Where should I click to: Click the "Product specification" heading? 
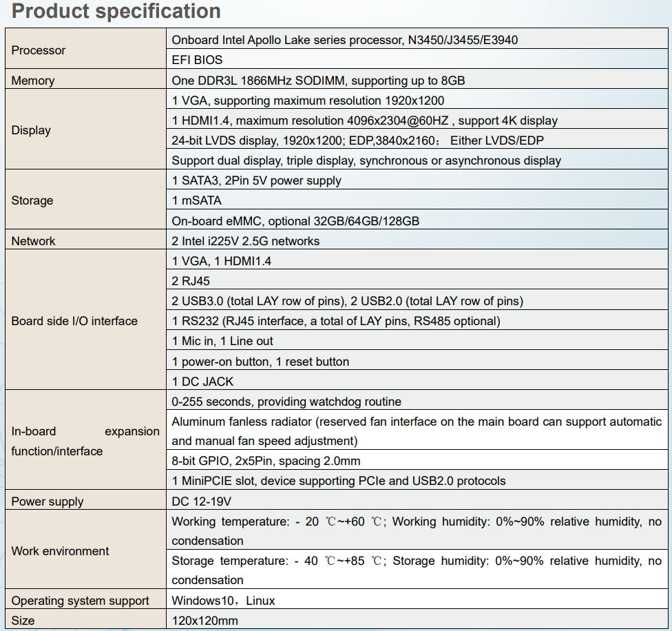(116, 12)
